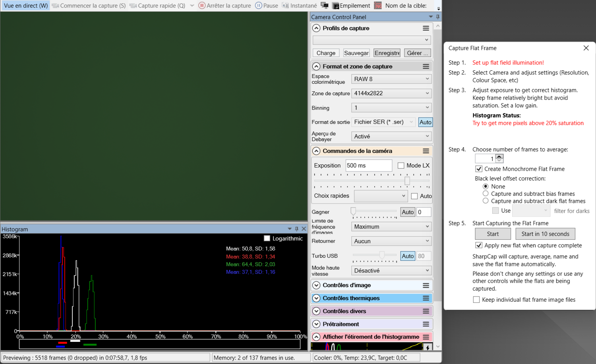Take a snapshot with the Instantané button
This screenshot has height=364, width=596.
pos(299,6)
